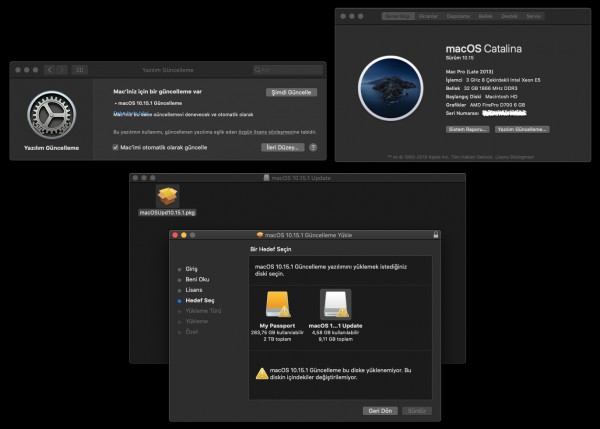Click the package icon in installer window title
Screen dimensions: 600x429
tap(260, 235)
